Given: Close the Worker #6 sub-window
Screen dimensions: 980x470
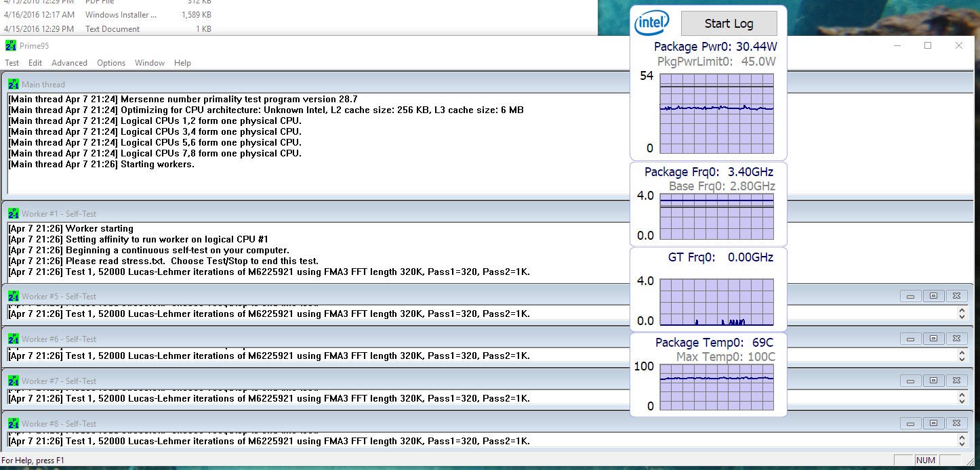Looking at the screenshot, I should [x=956, y=339].
